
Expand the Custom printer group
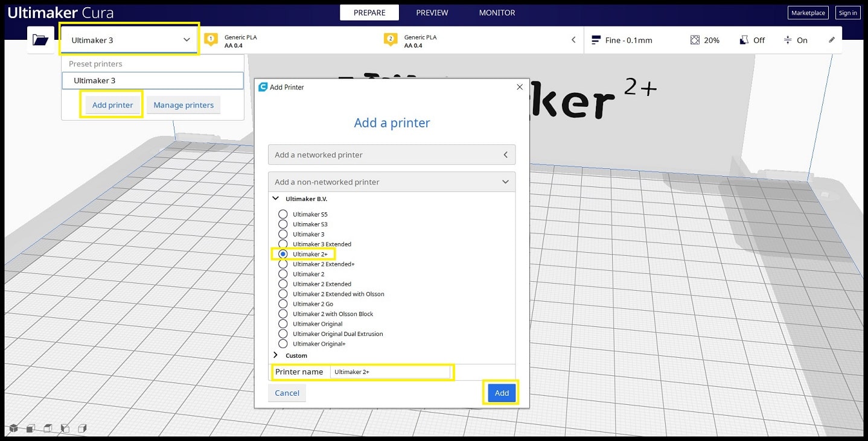coord(276,355)
